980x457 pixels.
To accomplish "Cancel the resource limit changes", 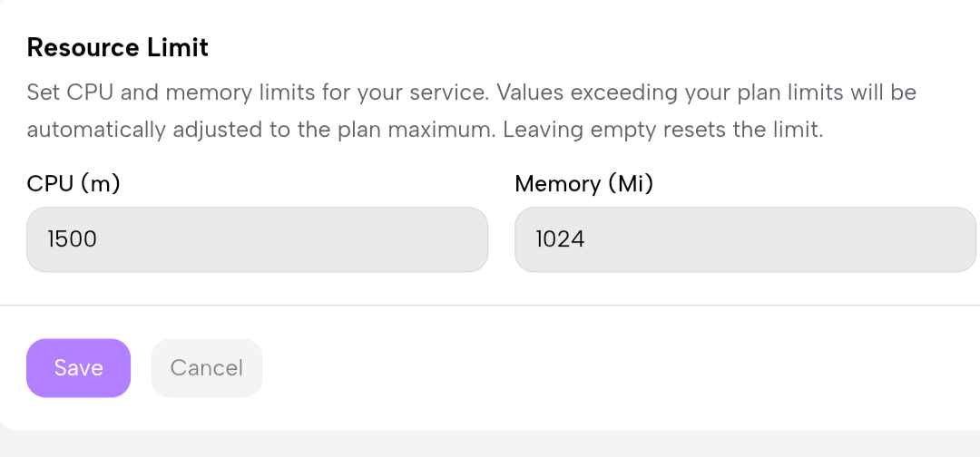I will pos(207,368).
